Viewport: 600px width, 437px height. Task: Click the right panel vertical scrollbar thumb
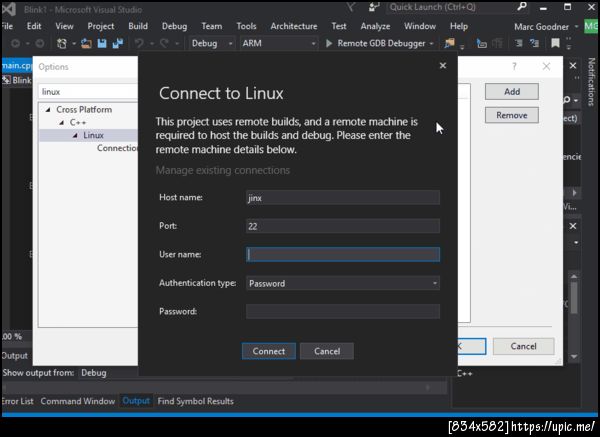(574, 298)
